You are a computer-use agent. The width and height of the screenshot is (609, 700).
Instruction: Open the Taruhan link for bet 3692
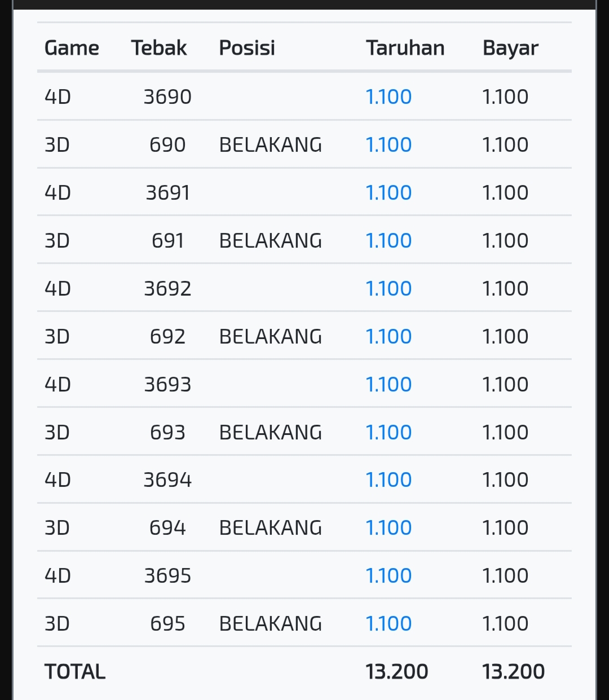[389, 288]
